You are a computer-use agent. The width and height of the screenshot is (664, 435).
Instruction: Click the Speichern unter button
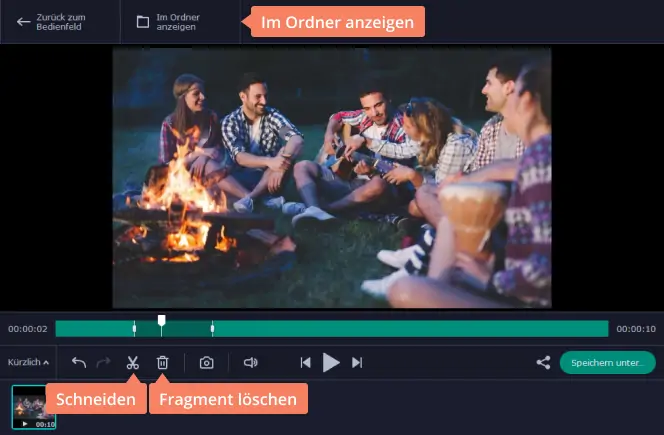[608, 363]
